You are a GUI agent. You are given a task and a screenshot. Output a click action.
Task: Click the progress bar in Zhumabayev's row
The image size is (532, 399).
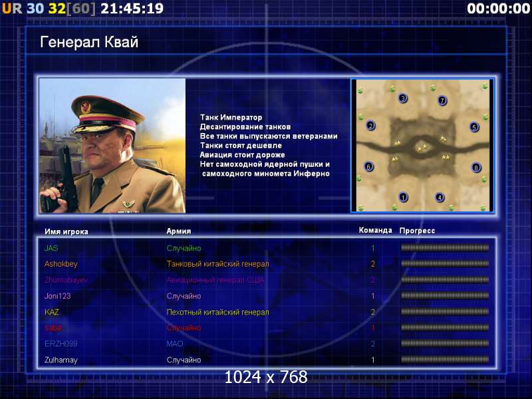point(445,279)
